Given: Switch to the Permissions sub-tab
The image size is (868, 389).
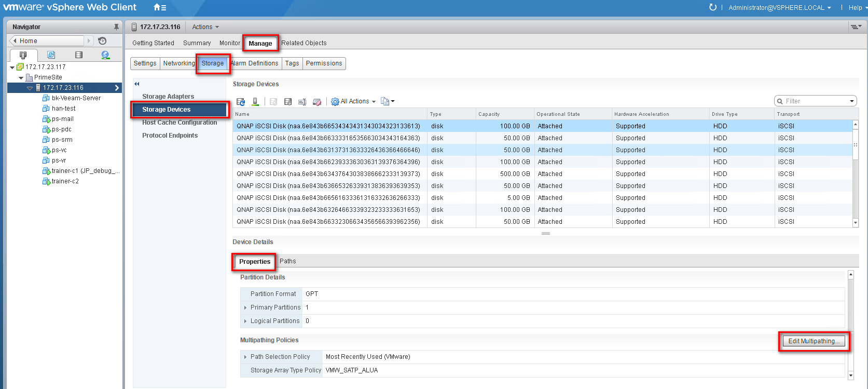Looking at the screenshot, I should pos(324,63).
